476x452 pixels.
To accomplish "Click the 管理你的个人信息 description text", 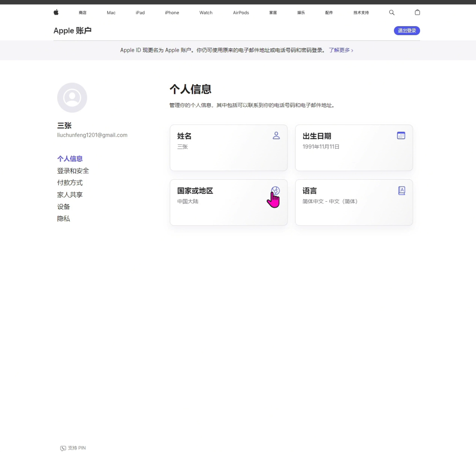I will click(x=252, y=105).
